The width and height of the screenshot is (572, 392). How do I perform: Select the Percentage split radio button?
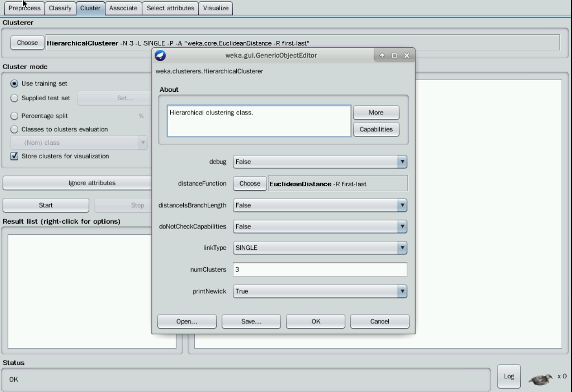click(15, 116)
